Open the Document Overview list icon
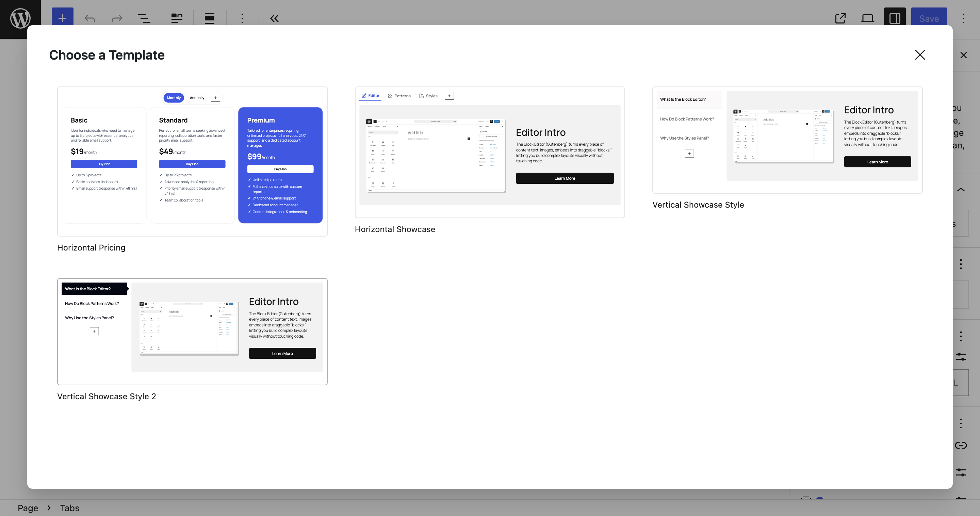 [144, 18]
